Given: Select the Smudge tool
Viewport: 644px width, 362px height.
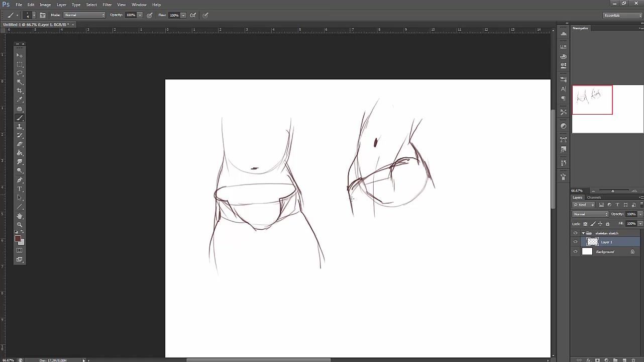Looking at the screenshot, I should 20,162.
